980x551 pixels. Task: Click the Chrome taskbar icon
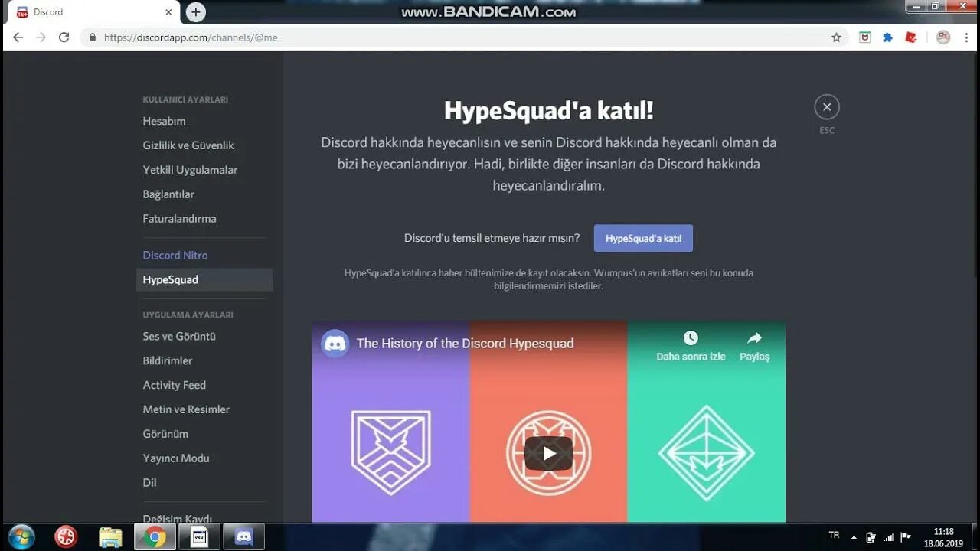(x=155, y=537)
